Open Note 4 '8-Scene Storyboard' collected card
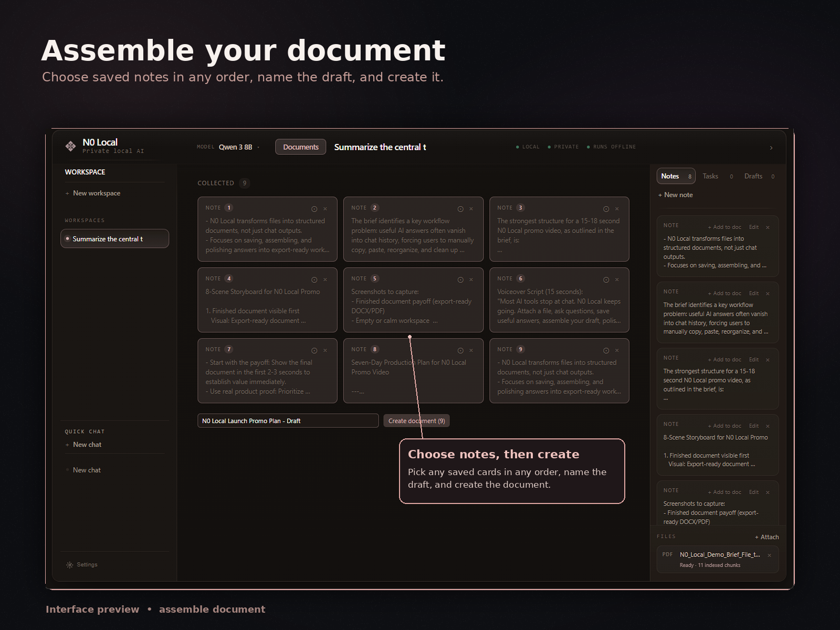 tap(267, 300)
